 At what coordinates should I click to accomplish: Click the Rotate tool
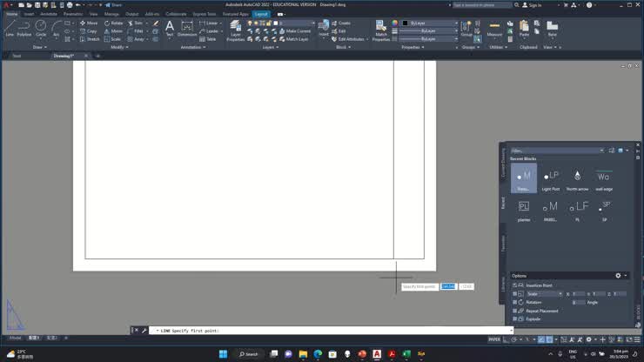[113, 23]
